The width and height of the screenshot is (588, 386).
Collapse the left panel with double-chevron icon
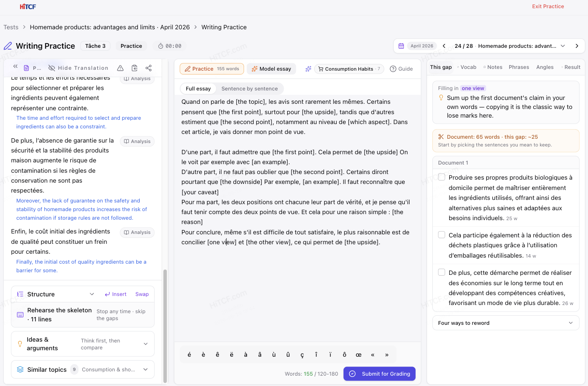(x=16, y=66)
